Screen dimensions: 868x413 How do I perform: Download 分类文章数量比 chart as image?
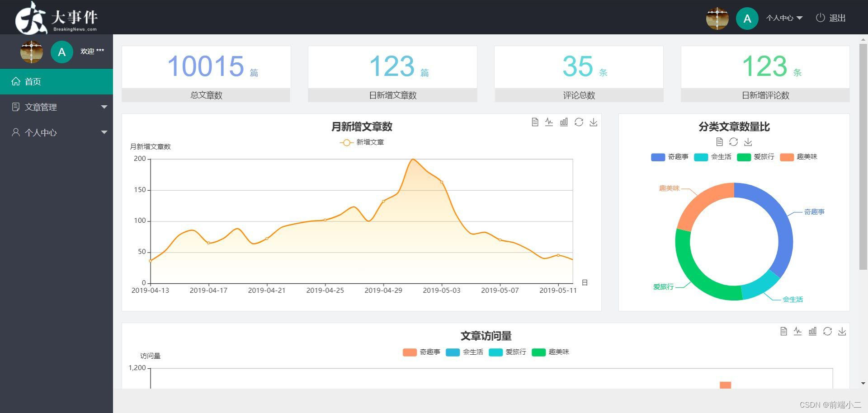coord(748,142)
